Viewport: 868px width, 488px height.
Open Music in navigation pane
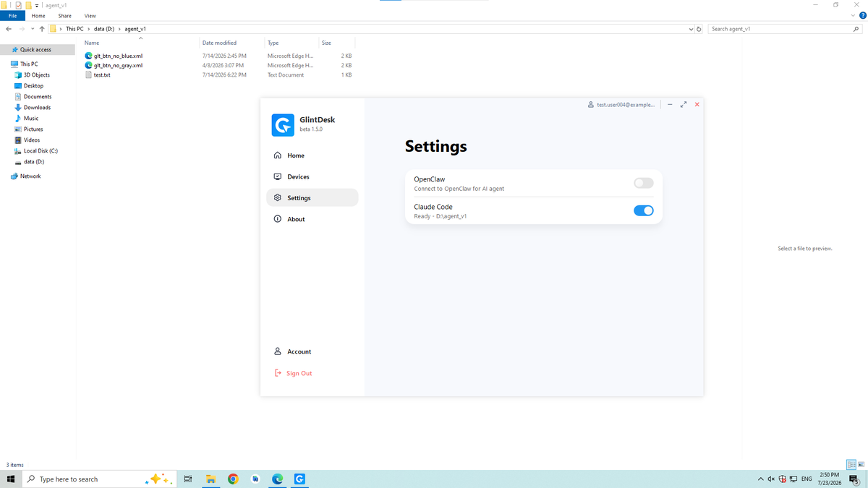(31, 118)
